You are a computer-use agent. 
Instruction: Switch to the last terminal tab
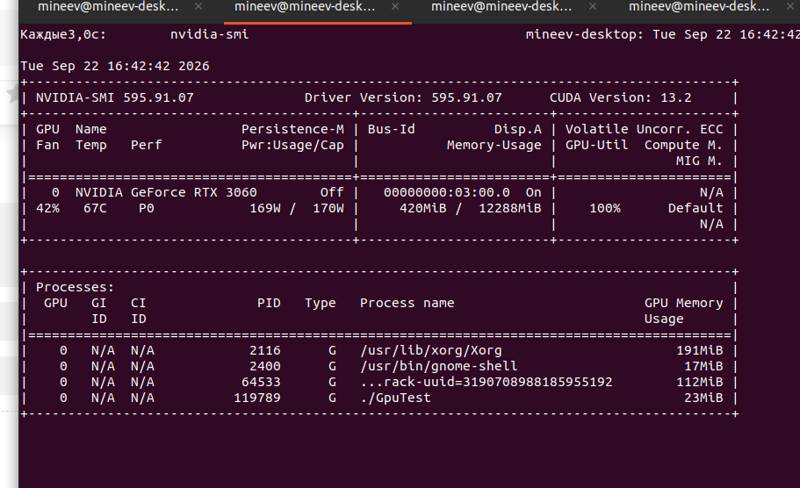coord(698,7)
